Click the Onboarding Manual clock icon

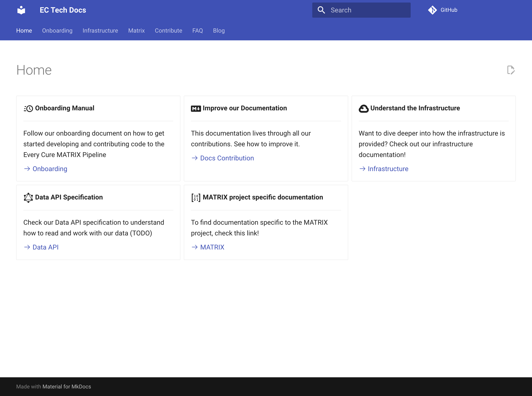click(x=28, y=109)
